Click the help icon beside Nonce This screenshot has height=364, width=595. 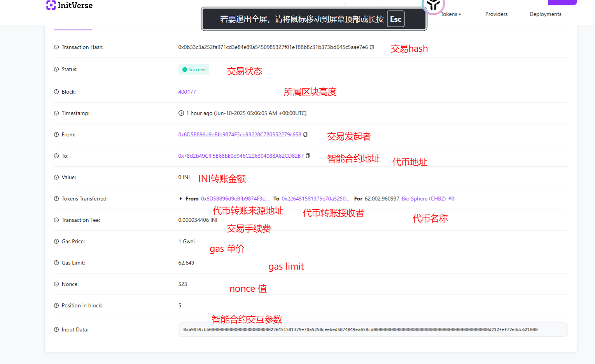[x=56, y=284]
